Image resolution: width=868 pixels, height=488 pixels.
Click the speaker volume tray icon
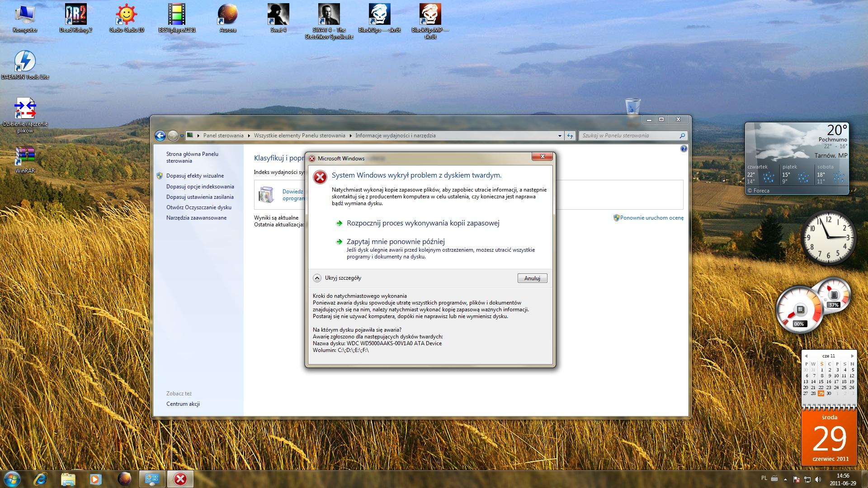pyautogui.click(x=818, y=479)
